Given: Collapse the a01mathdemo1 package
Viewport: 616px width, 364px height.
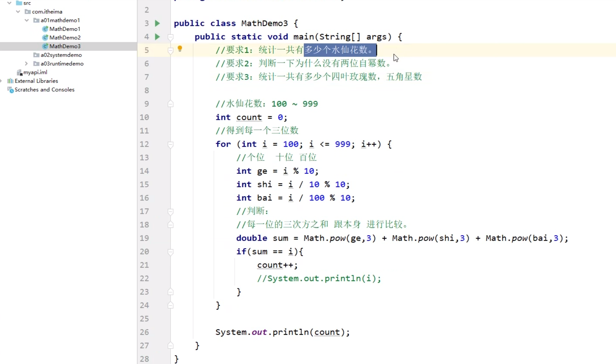Looking at the screenshot, I should [26, 20].
